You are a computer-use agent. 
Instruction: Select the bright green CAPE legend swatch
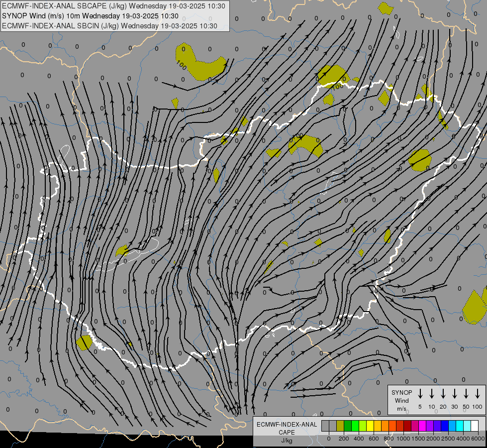(355, 426)
